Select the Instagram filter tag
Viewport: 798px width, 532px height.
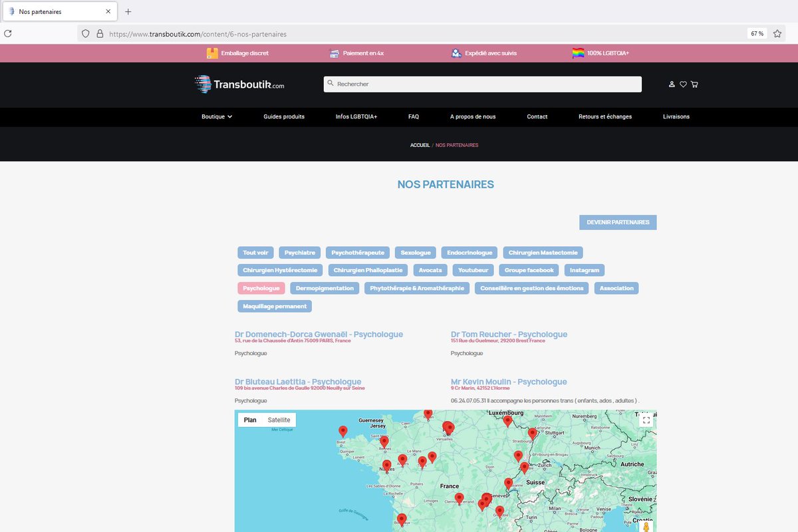(585, 271)
